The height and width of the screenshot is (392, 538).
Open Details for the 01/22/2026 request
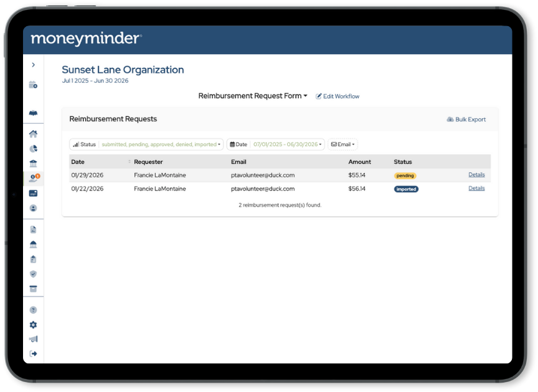(476, 189)
